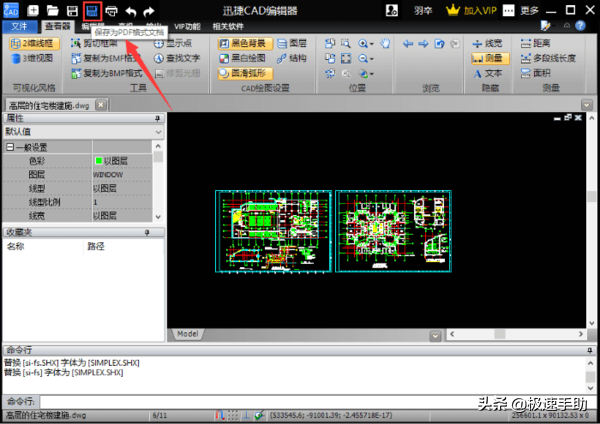Click 复制为EMF格式 tool
This screenshot has height=424, width=600.
point(106,58)
